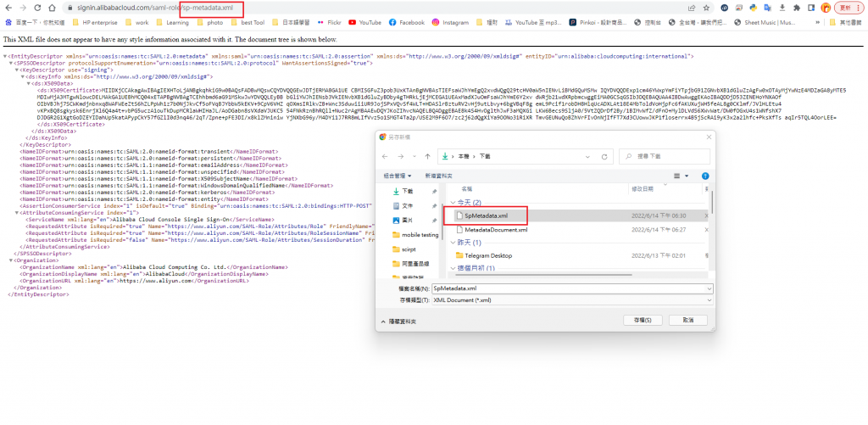Collapse the ds:X509Data XML node
This screenshot has height=425, width=868.
[30, 84]
